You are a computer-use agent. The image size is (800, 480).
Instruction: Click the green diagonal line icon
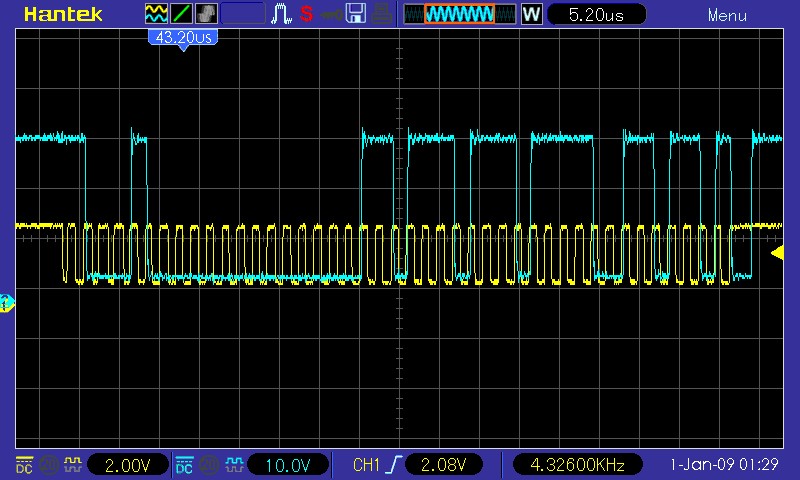click(x=182, y=14)
